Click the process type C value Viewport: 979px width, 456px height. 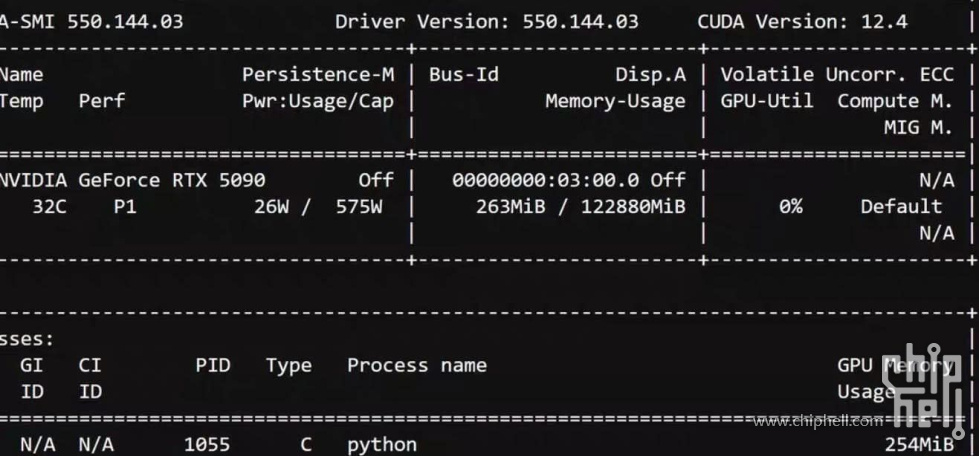(306, 445)
